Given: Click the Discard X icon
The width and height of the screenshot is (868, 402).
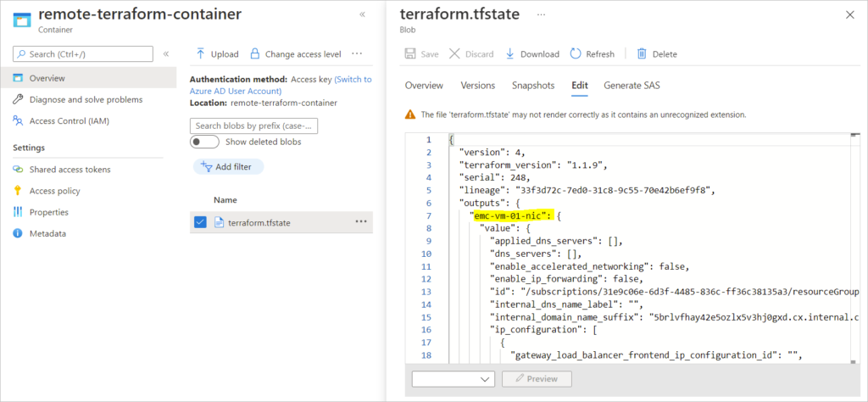Looking at the screenshot, I should click(x=454, y=53).
